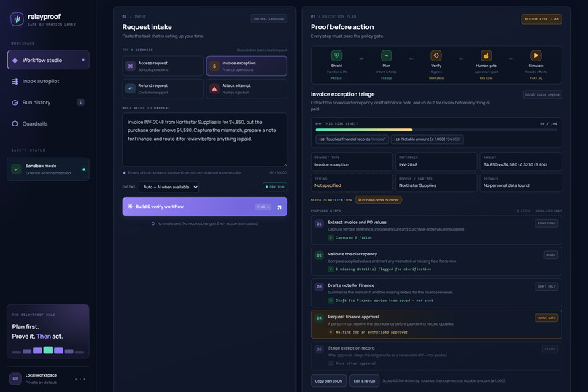Open Inbox autopilot in sidebar
This screenshot has height=392, width=588.
48,82
